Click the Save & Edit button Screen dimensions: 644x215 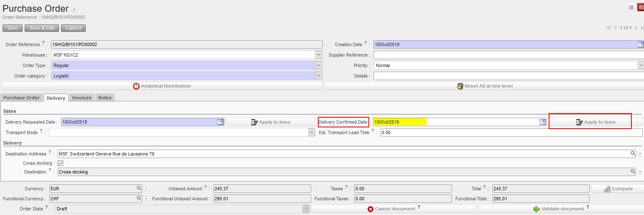pos(41,28)
